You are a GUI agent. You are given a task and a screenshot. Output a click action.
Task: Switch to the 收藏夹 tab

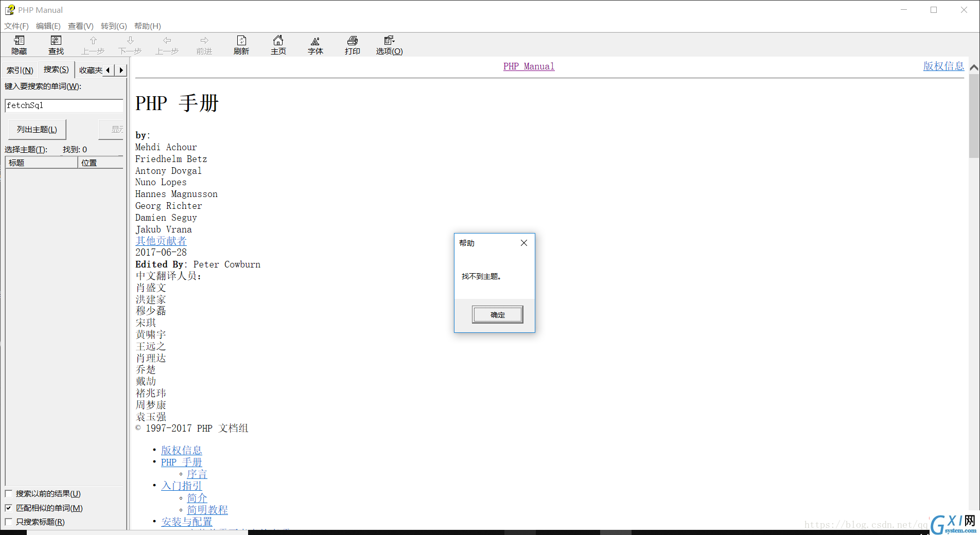pyautogui.click(x=90, y=70)
